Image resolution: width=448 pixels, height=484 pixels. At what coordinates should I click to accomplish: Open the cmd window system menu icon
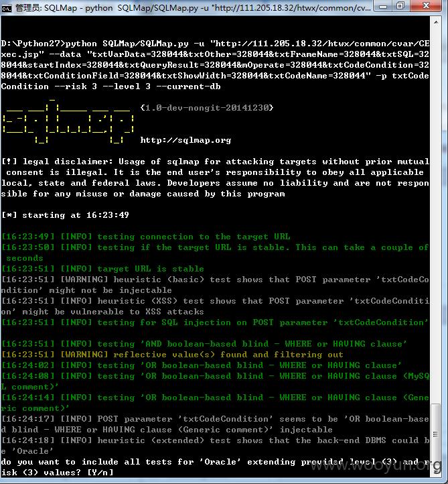pos(6,8)
